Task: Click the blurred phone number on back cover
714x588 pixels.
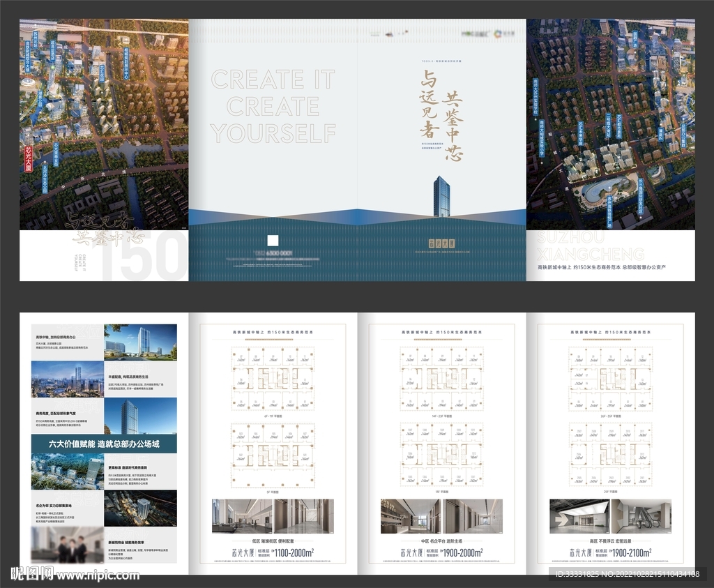Action: tap(273, 252)
